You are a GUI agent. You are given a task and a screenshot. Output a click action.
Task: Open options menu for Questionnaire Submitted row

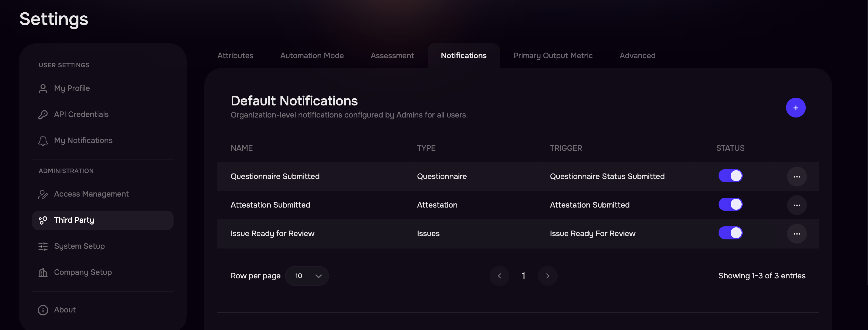click(796, 177)
